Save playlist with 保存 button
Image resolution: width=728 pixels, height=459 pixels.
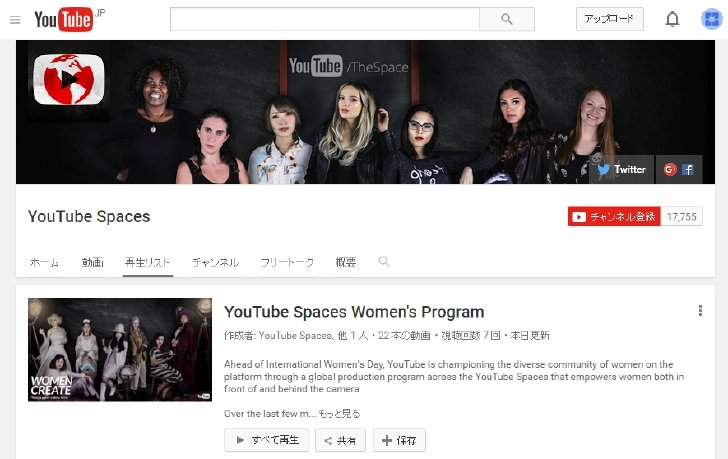pos(399,440)
